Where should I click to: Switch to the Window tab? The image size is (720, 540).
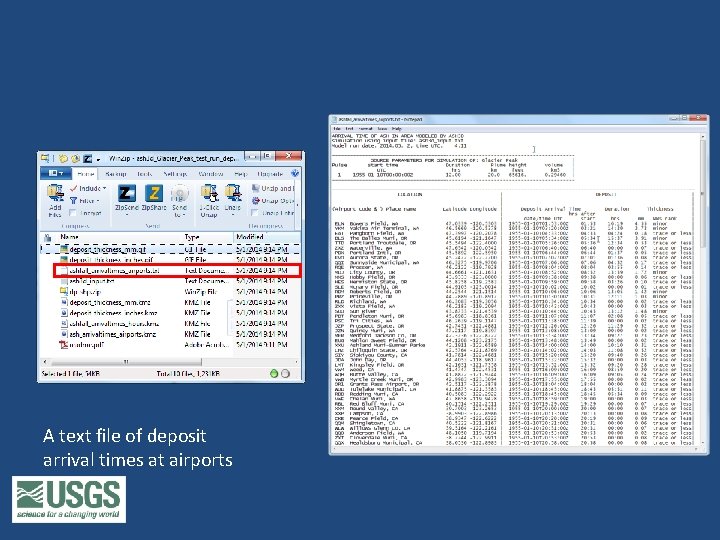211,174
